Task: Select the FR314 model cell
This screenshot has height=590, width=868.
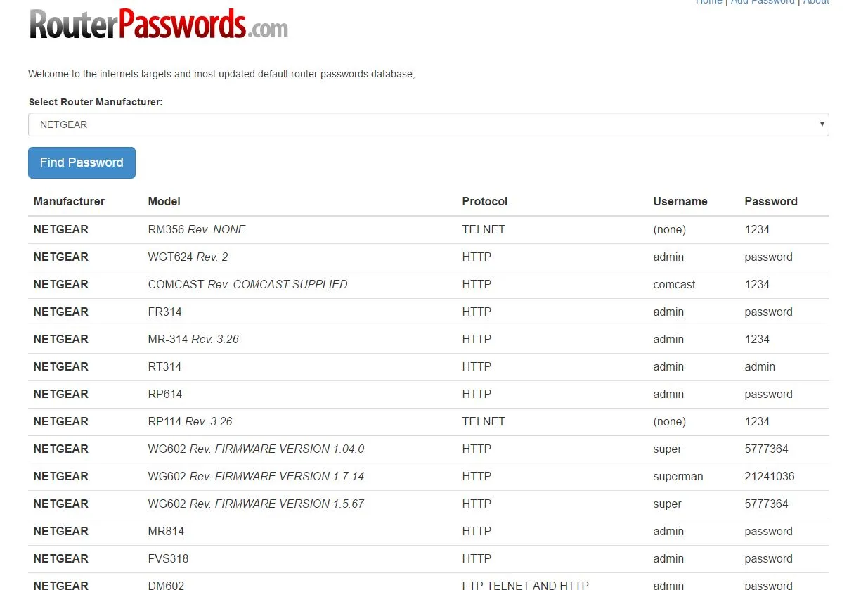Action: pyautogui.click(x=164, y=312)
